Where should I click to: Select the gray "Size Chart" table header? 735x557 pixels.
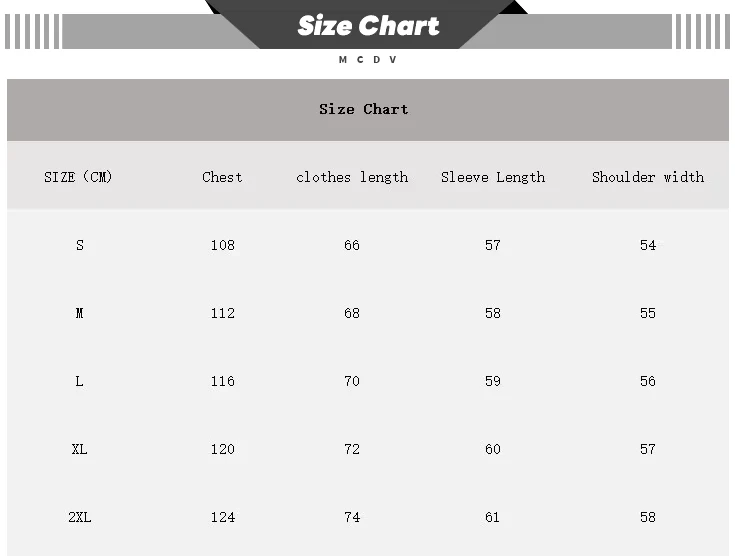click(x=364, y=109)
